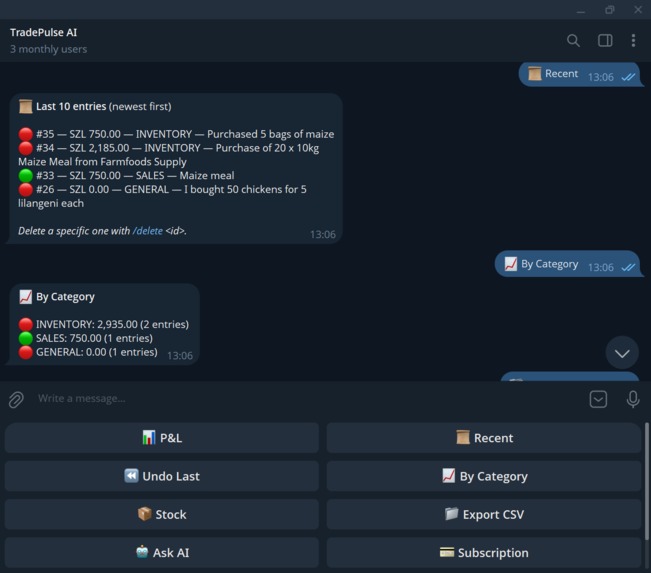Click 'GENERAL: 0.00 (1 entries)' line
The image size is (651, 573).
point(88,352)
